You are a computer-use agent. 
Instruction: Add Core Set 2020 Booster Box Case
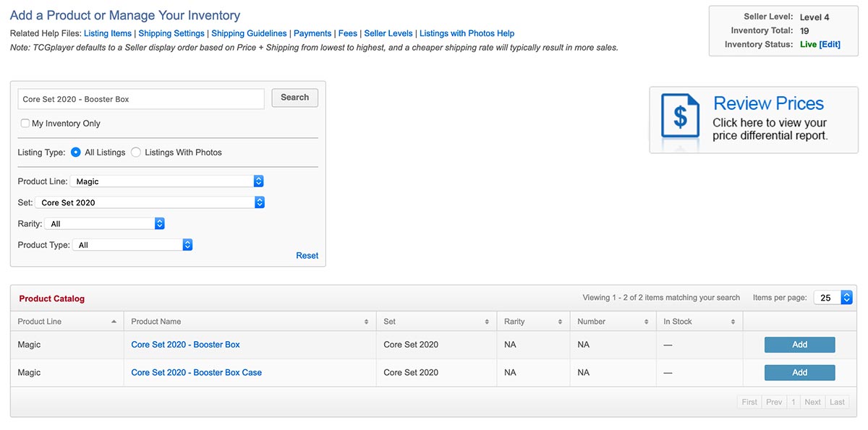pos(799,373)
